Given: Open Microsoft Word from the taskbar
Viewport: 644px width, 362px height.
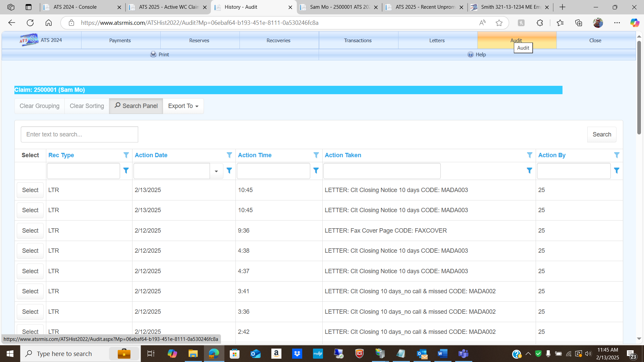Looking at the screenshot, I should coord(442,354).
